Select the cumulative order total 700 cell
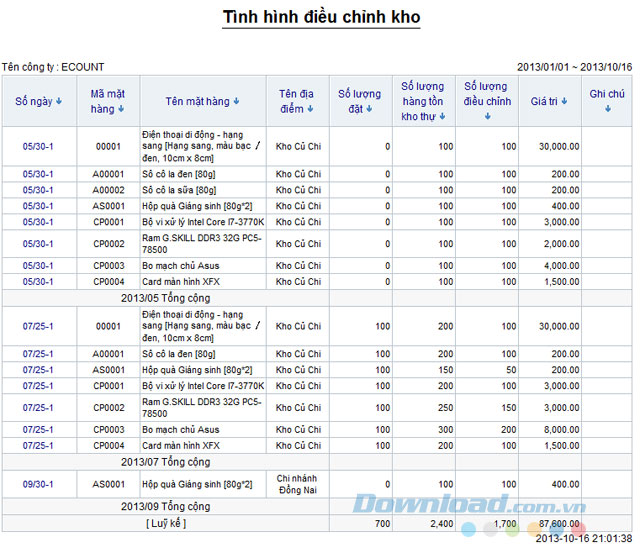The image size is (640, 553). pyautogui.click(x=361, y=524)
